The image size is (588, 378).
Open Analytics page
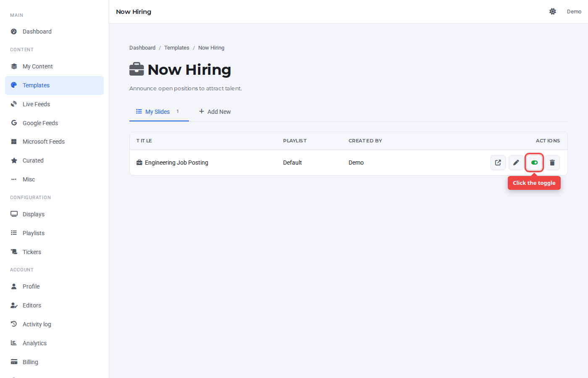(x=54, y=343)
